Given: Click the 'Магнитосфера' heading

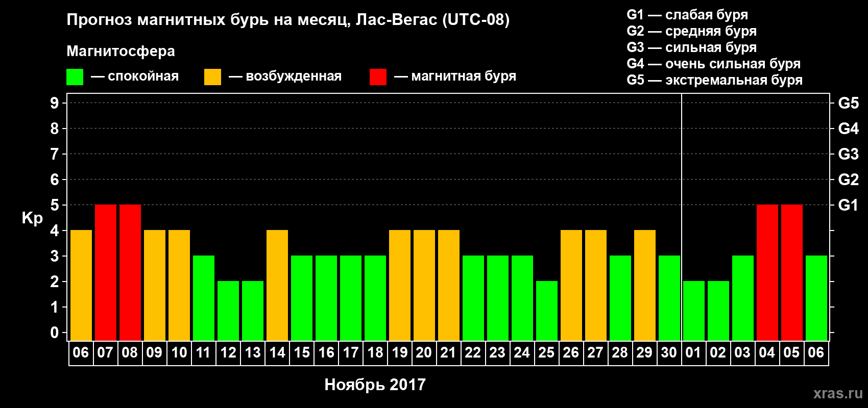Looking at the screenshot, I should tap(120, 51).
